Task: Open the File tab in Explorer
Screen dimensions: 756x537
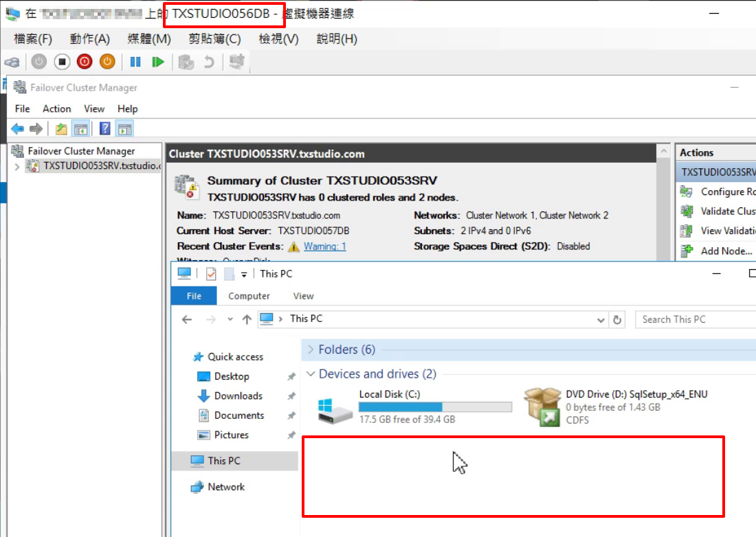Action: click(x=194, y=296)
